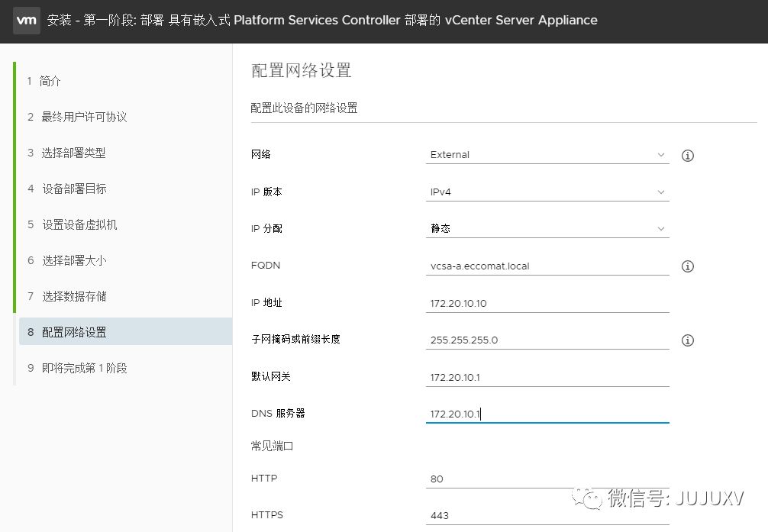Navigate to step 5 设置设备虚拟机

click(x=79, y=224)
